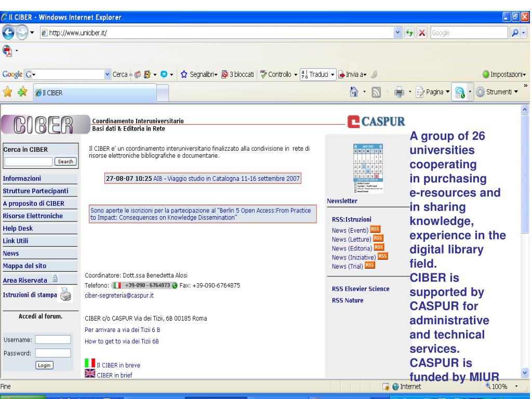Screen dimensions: 532x399
Task: Open AIB Viaggio studio in Catalogna link
Action: click(x=227, y=179)
